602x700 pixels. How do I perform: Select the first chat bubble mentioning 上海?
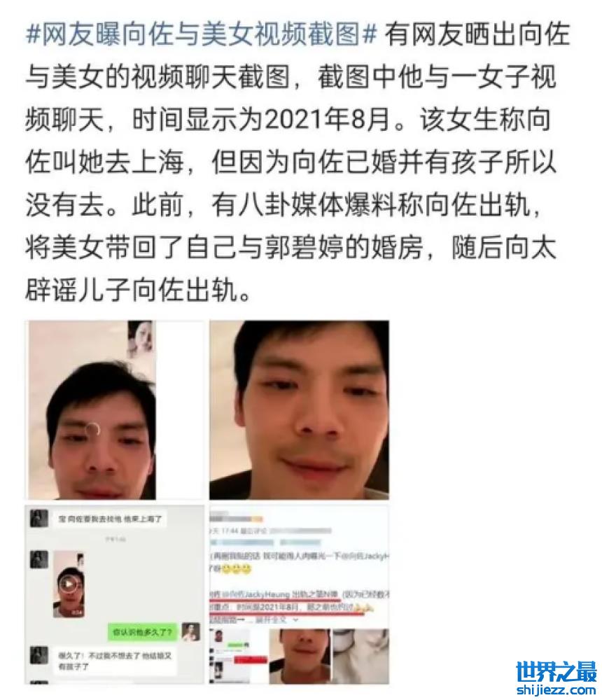point(111,519)
